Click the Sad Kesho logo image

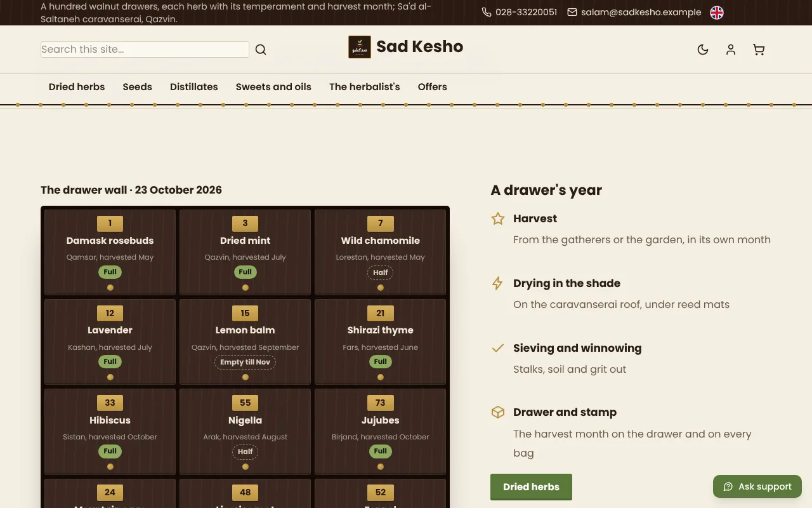tap(360, 47)
